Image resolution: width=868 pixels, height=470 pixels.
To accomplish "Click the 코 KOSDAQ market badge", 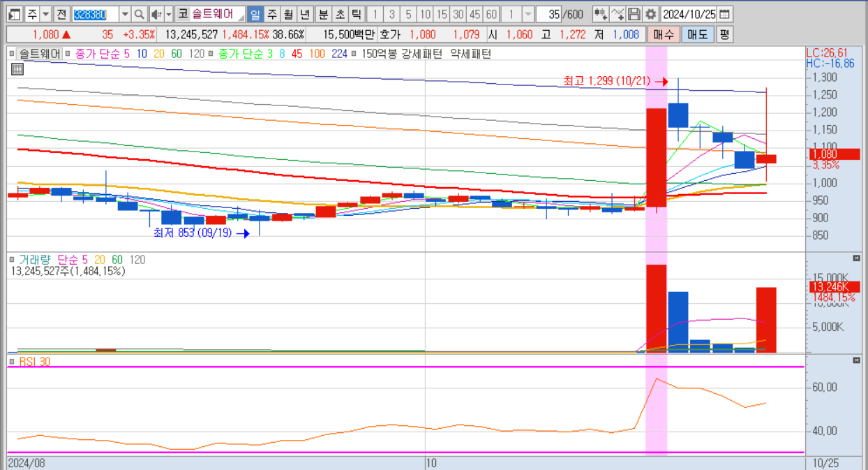I will pos(182,14).
